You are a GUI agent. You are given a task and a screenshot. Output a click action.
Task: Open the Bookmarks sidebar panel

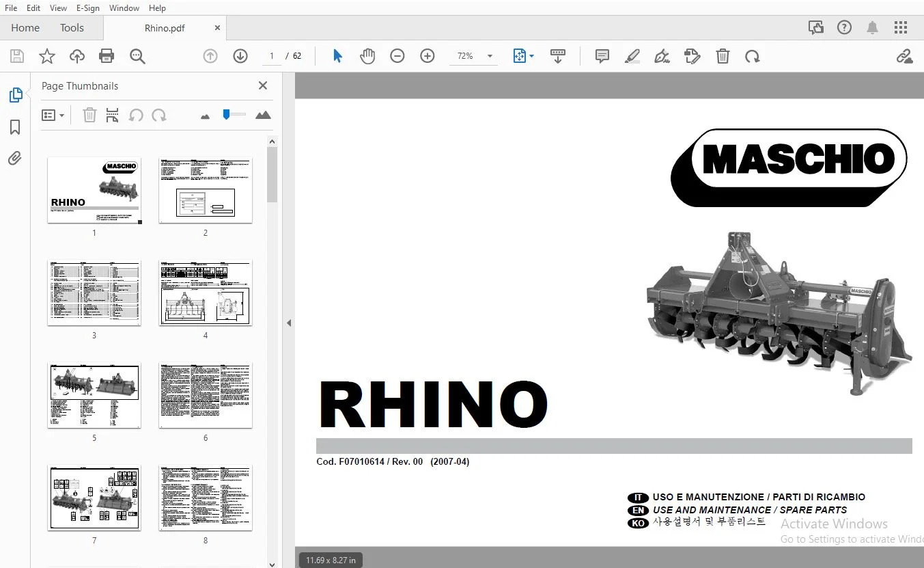(x=15, y=127)
